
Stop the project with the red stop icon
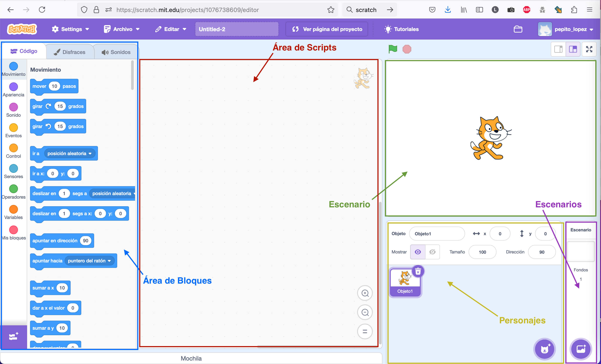point(406,49)
